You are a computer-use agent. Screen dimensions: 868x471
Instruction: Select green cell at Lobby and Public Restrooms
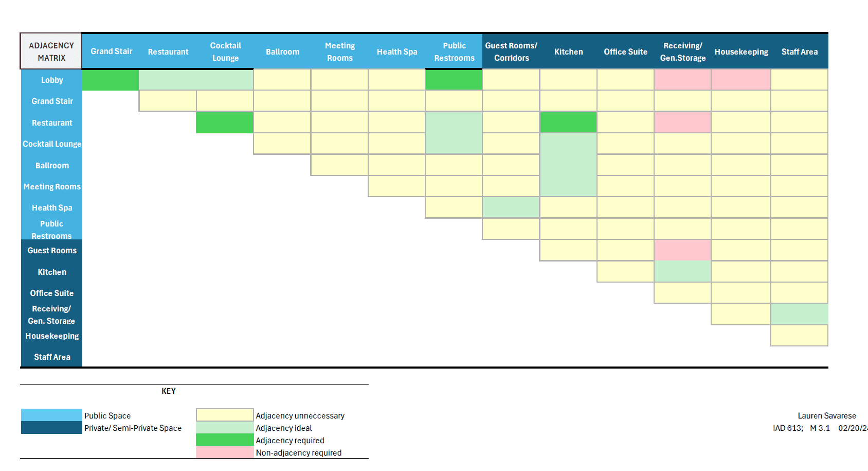pos(454,80)
